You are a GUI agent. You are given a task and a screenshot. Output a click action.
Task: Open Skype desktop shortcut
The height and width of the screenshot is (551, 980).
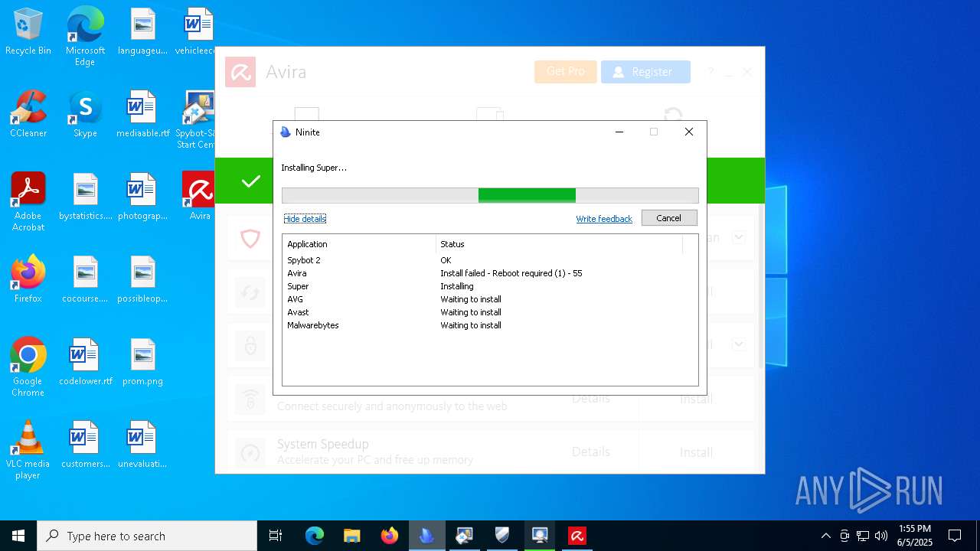[85, 115]
